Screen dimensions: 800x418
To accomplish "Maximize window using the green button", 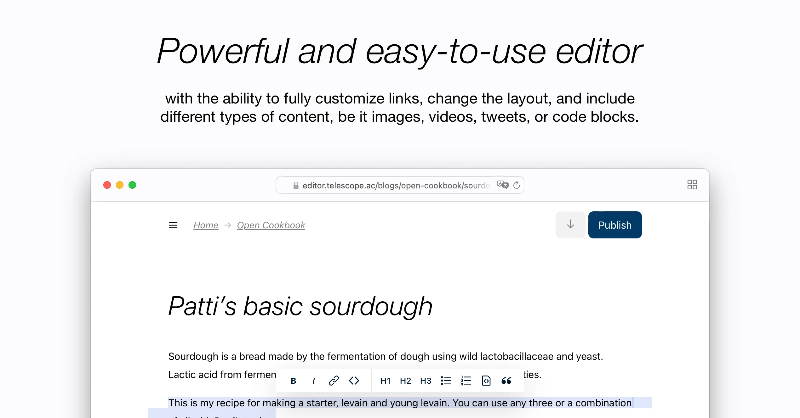I will [132, 185].
